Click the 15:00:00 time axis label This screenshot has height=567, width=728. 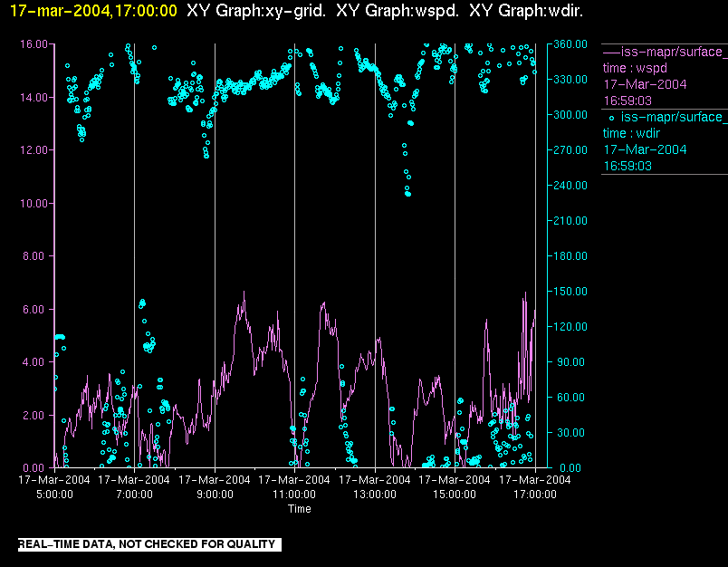pos(455,495)
